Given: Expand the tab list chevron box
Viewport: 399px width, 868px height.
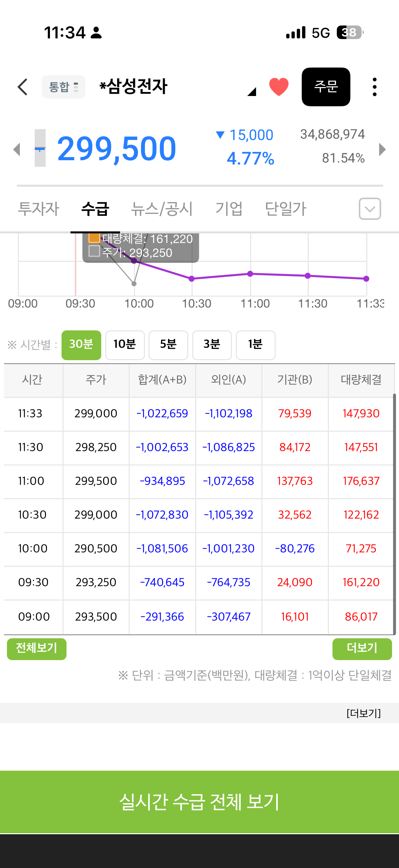Looking at the screenshot, I should point(370,209).
